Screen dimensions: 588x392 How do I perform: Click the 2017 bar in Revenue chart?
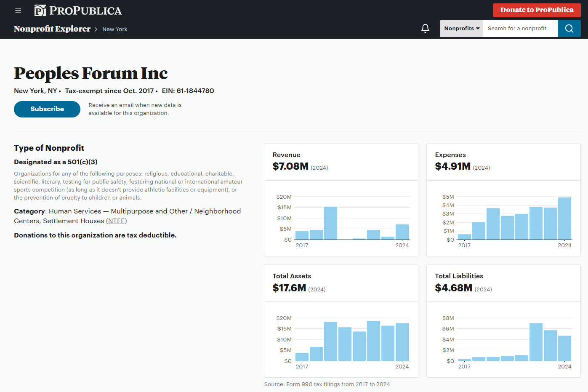coord(302,235)
